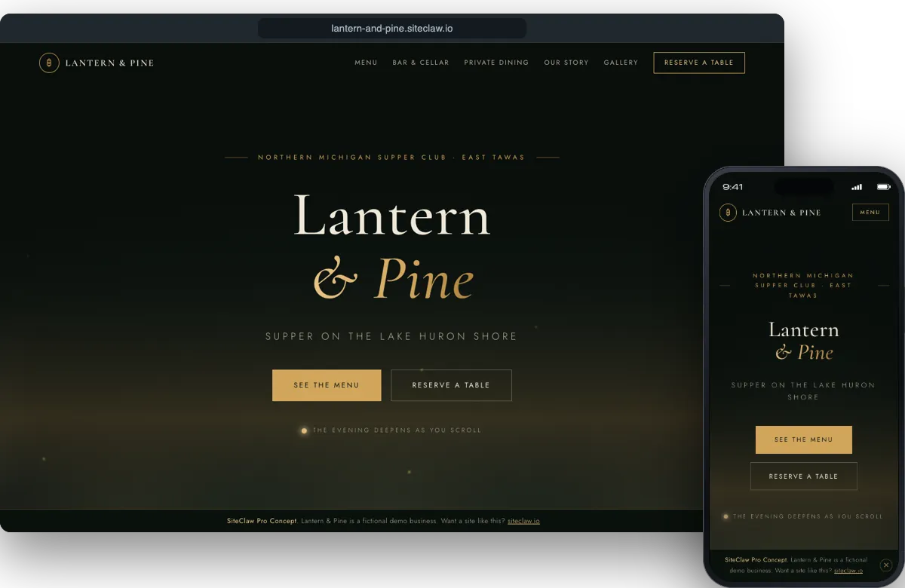905x588 pixels.
Task: Click the desktop 'Supper on the Lake Huron Shore' tagline
Action: point(391,336)
